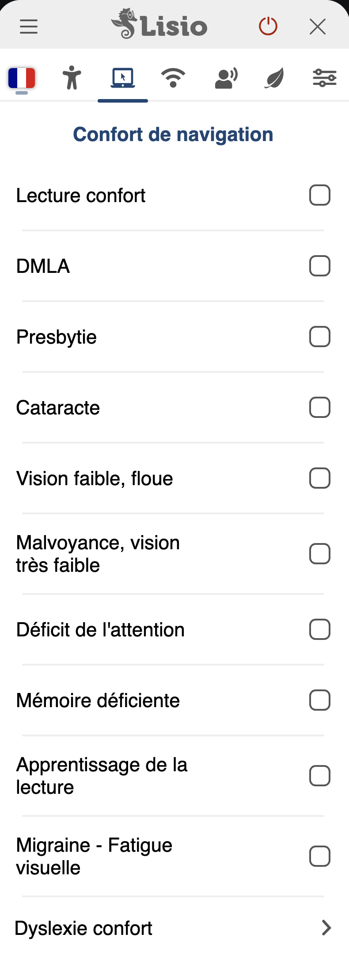Image resolution: width=349 pixels, height=980 pixels.
Task: Open the hamburger menu
Action: pyautogui.click(x=29, y=27)
